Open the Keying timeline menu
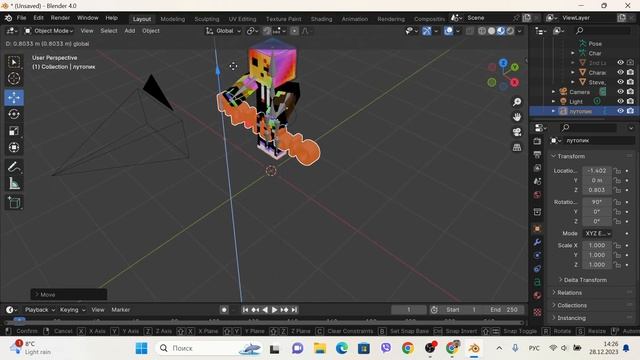 pos(72,310)
